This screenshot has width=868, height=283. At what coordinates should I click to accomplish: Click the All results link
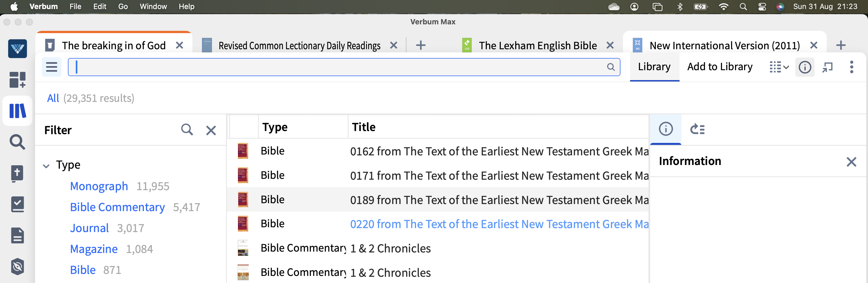[x=53, y=98]
